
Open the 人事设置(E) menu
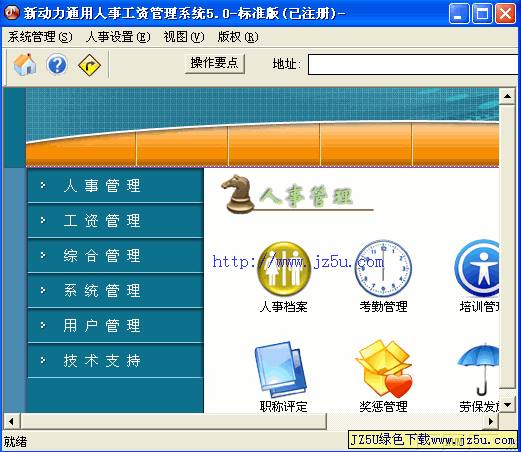[118, 37]
